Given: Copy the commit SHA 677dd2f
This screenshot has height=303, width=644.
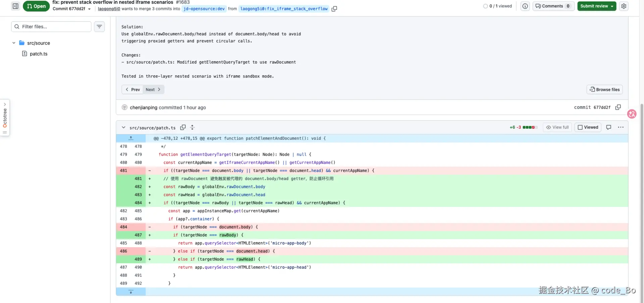Looking at the screenshot, I should coord(618,107).
